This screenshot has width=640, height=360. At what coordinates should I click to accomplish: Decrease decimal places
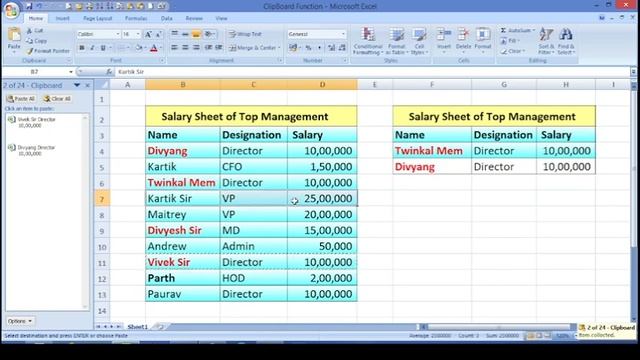pos(342,48)
